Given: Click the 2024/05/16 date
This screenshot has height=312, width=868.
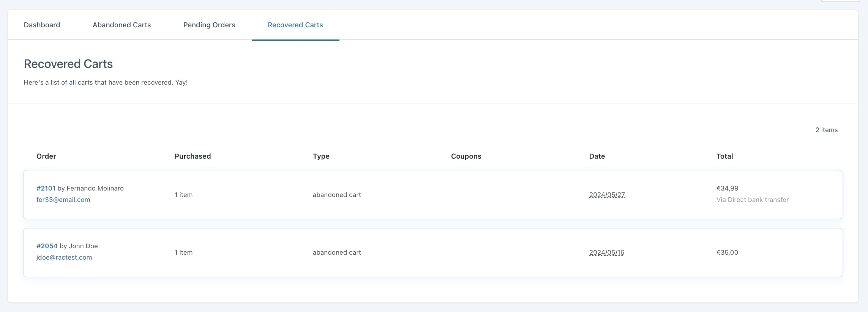Looking at the screenshot, I should 606,252.
